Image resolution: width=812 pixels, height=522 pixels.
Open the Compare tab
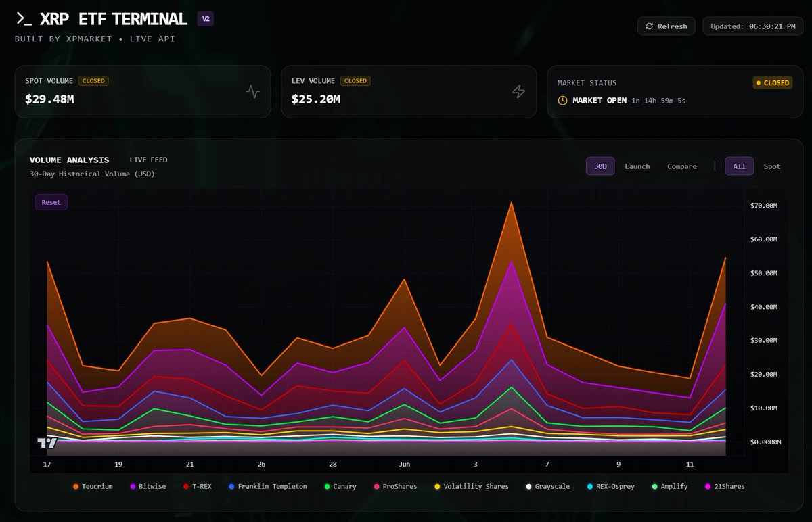(x=682, y=166)
